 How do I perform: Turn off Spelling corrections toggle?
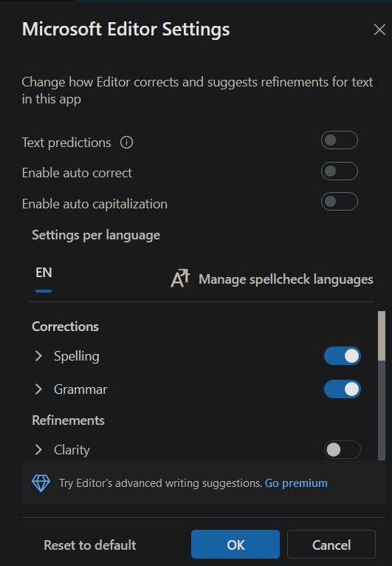point(343,356)
